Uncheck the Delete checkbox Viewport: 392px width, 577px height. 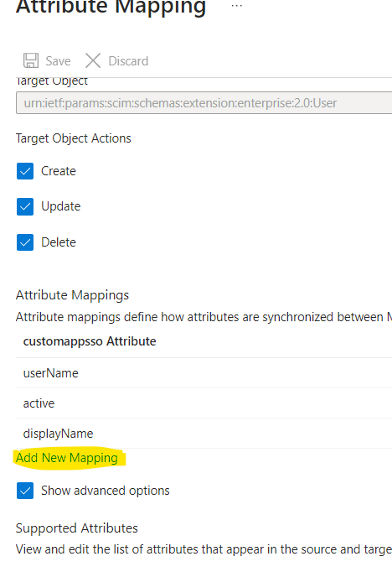25,242
